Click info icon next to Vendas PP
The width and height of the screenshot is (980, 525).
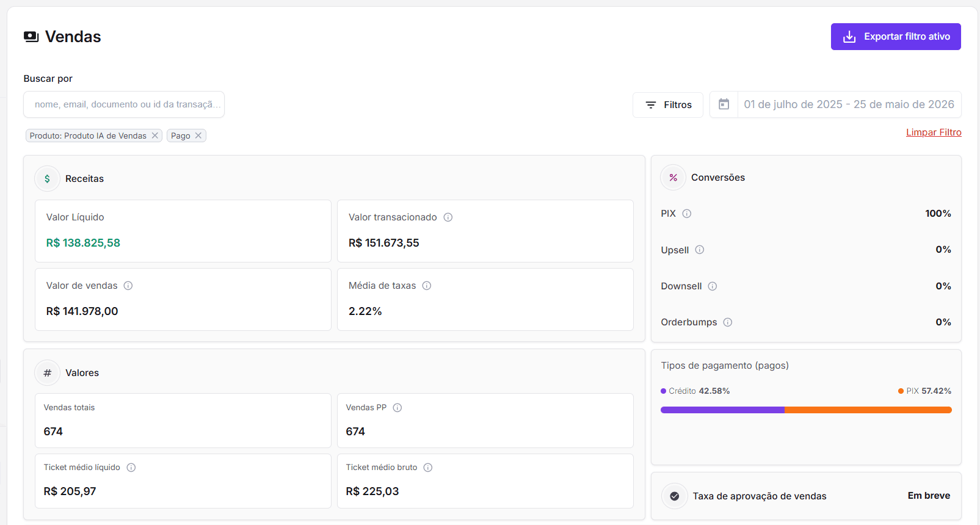coord(397,408)
